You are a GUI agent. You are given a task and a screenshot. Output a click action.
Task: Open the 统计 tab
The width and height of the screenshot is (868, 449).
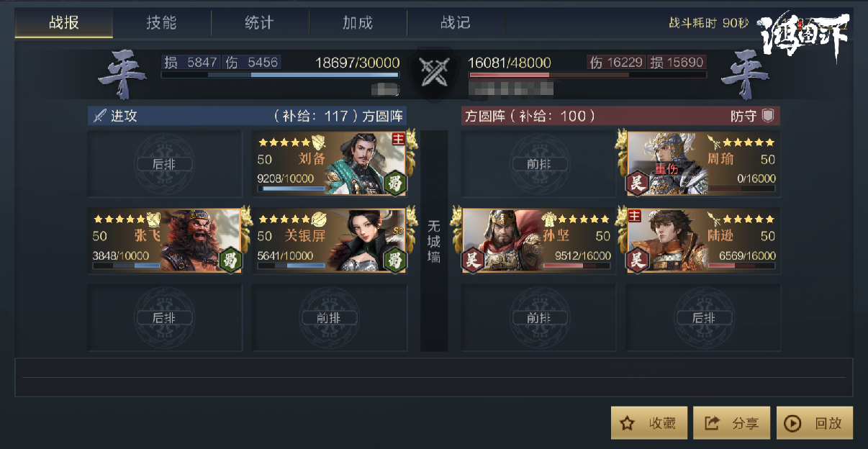[x=259, y=22]
